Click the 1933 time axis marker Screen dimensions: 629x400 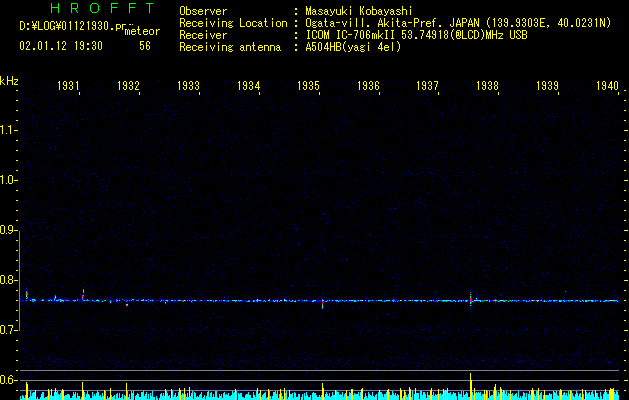click(188, 85)
